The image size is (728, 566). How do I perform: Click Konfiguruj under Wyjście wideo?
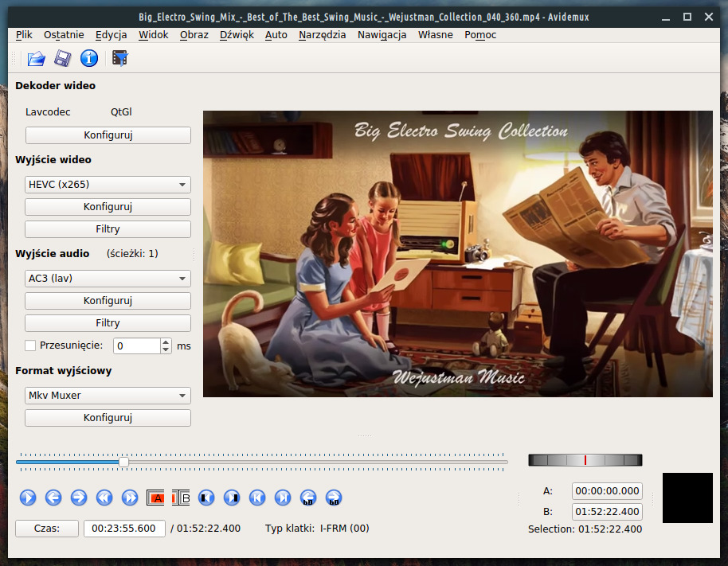pyautogui.click(x=108, y=207)
